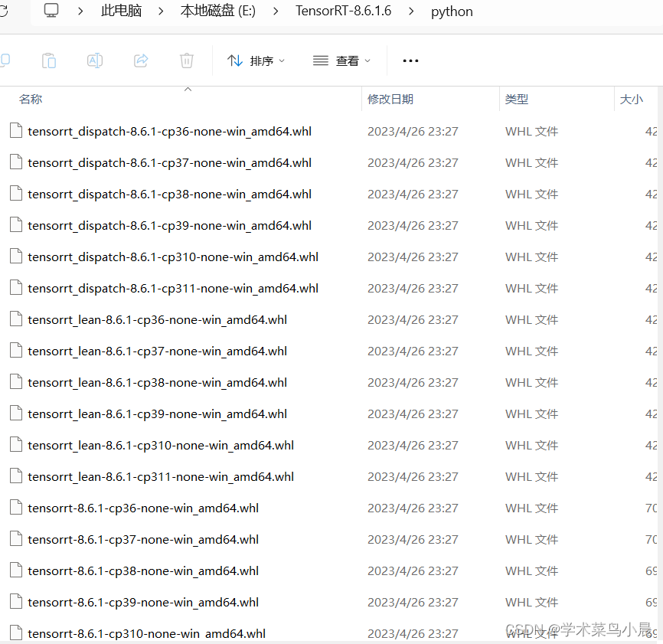This screenshot has width=663, height=644.
Task: Select file icon of tensorrt_dispatch cp37 wheel
Action: click(x=16, y=162)
